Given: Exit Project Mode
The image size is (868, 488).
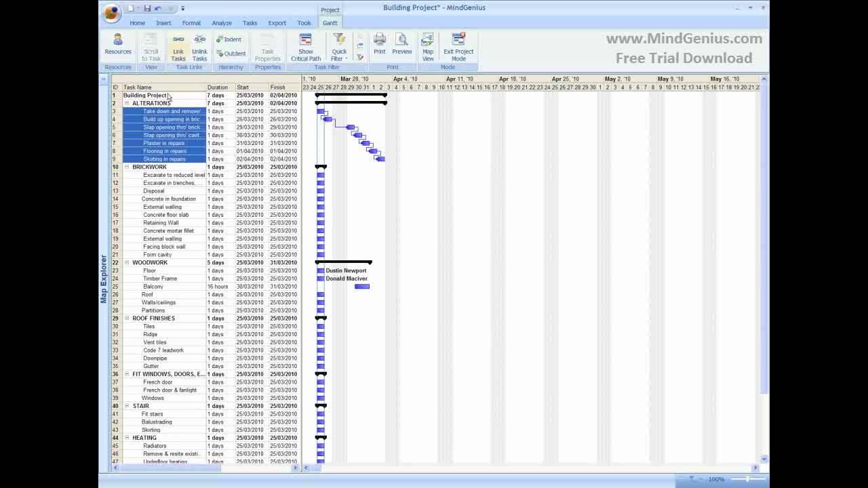Looking at the screenshot, I should point(458,46).
